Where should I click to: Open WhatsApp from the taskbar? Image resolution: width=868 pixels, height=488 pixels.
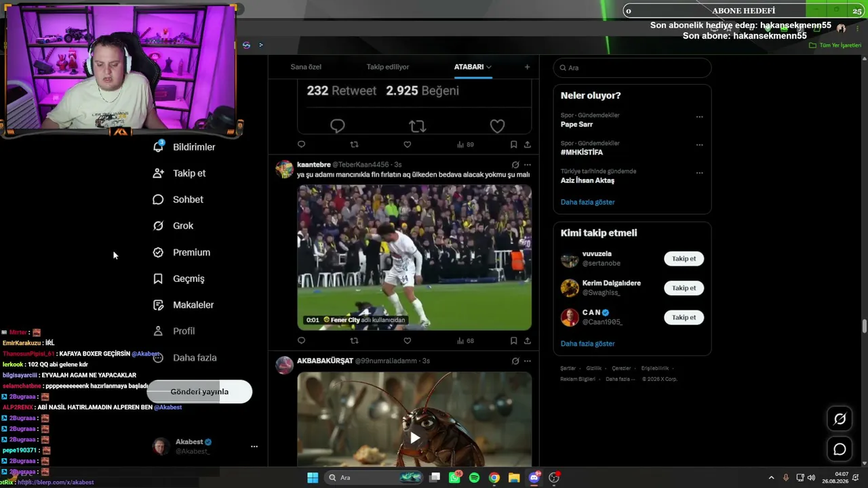coord(454,478)
